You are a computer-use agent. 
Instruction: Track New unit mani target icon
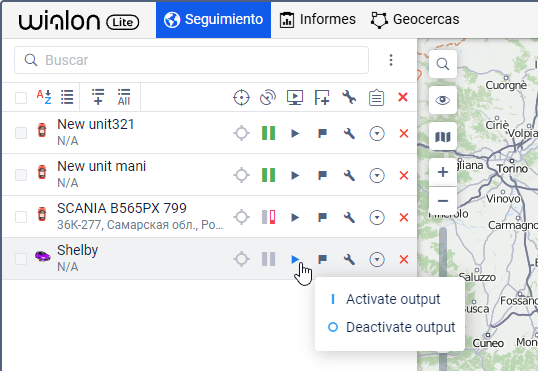[x=242, y=175]
